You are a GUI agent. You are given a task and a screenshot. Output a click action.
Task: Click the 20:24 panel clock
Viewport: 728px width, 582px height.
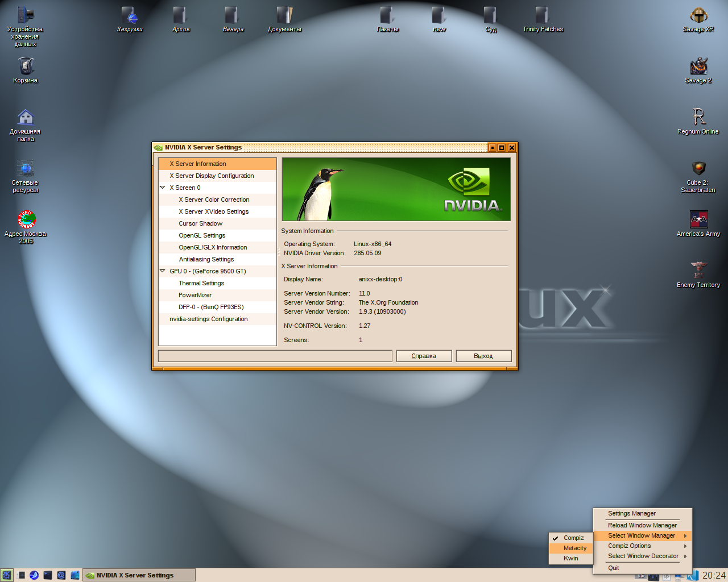714,575
